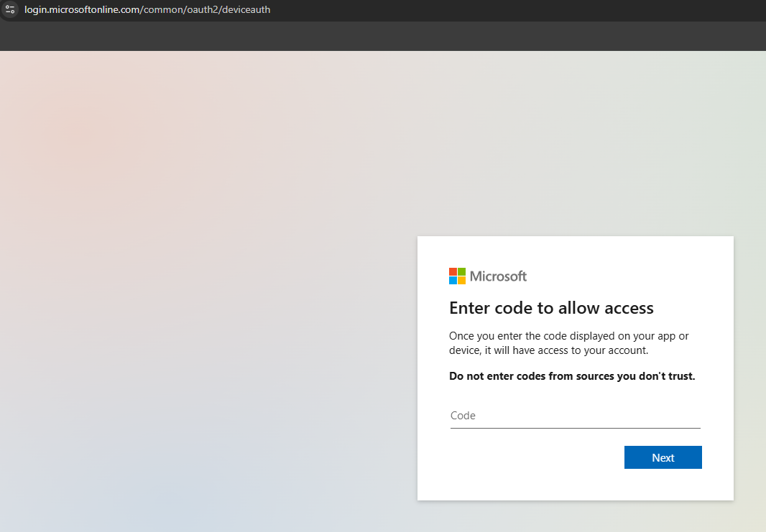The image size is (766, 532).
Task: Click the site information icon in address bar
Action: pos(10,10)
